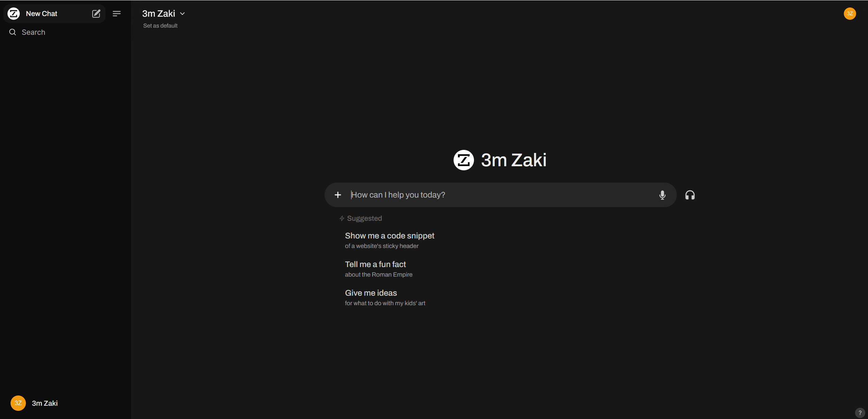Click the help question mark button
Viewport: 868px width, 419px height.
(x=860, y=413)
